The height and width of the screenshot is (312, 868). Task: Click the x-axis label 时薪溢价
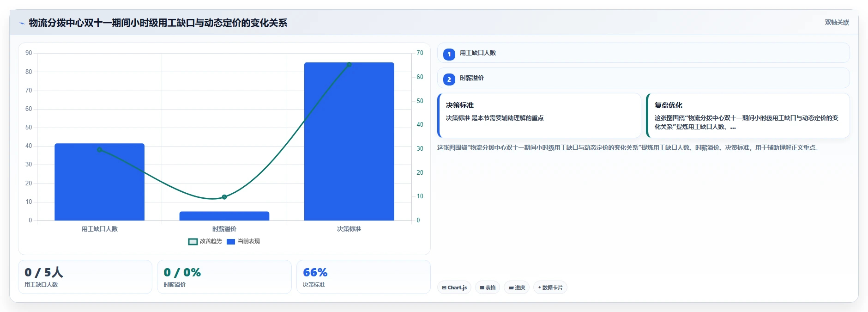pos(224,229)
